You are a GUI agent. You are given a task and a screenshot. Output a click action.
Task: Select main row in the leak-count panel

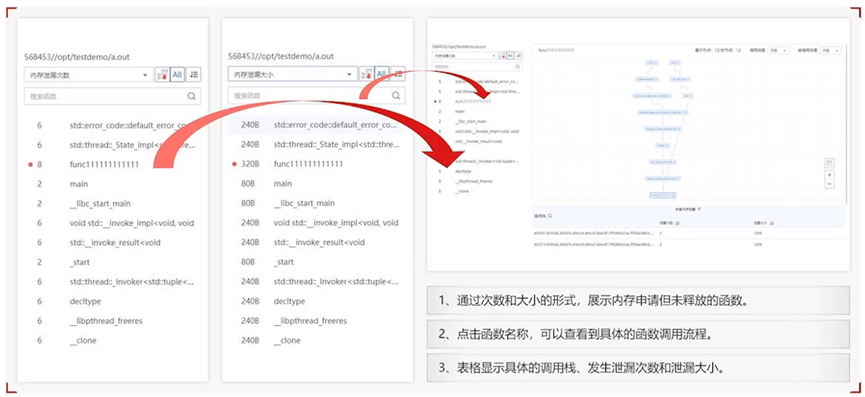pyautogui.click(x=113, y=184)
